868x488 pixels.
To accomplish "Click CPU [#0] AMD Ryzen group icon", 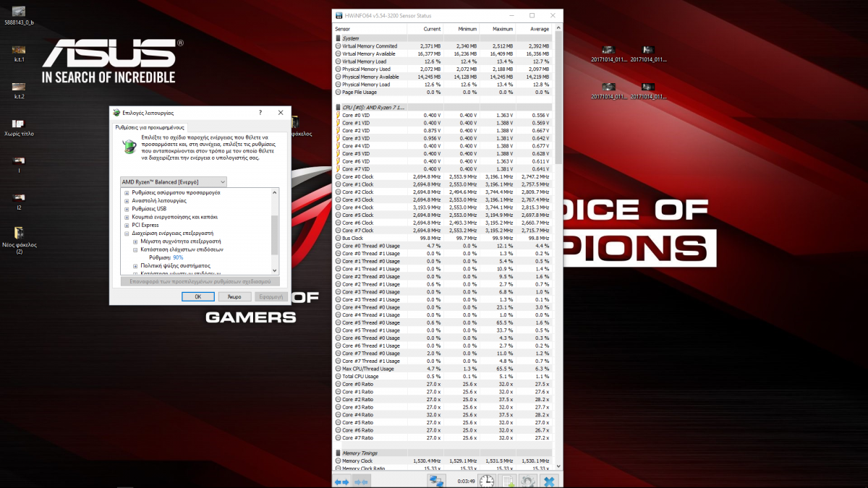I will pos(338,107).
